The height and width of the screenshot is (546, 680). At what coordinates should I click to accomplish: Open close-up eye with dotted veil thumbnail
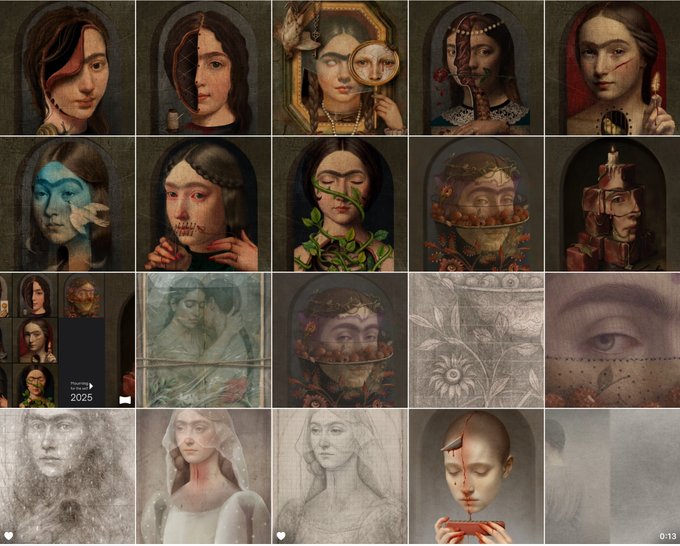(613, 340)
